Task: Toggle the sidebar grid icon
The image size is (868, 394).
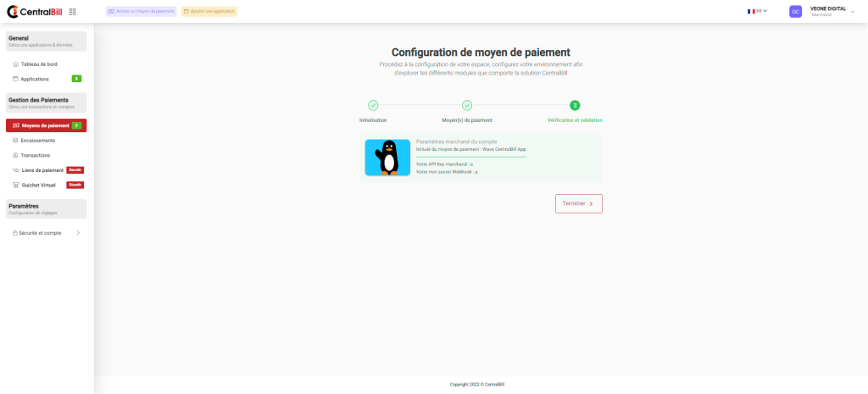Action: pyautogui.click(x=73, y=12)
